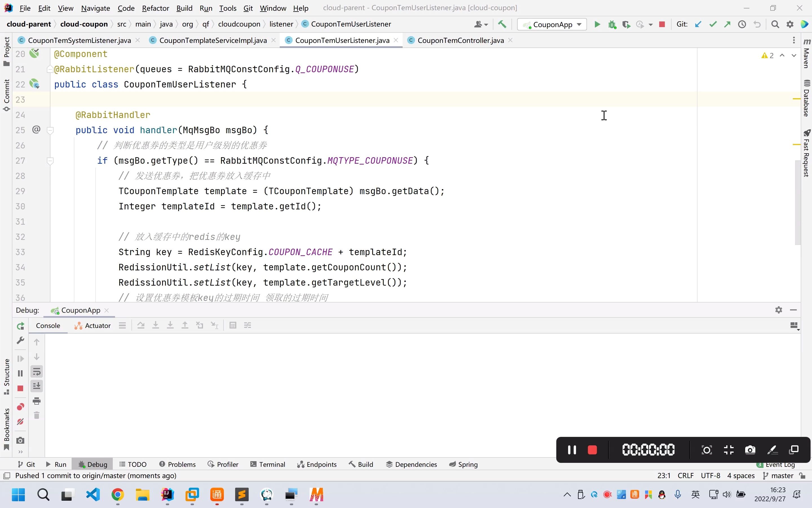This screenshot has height=508, width=812.
Task: Open user account dropdown in toolbar
Action: [481, 24]
